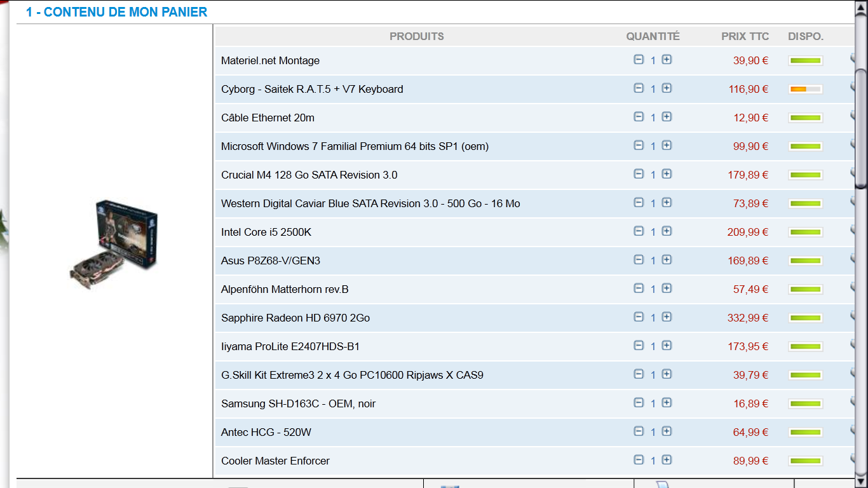This screenshot has height=488, width=868.
Task: Open the Alpenföhn Matterhorn rev.B product link
Action: pyautogui.click(x=285, y=290)
